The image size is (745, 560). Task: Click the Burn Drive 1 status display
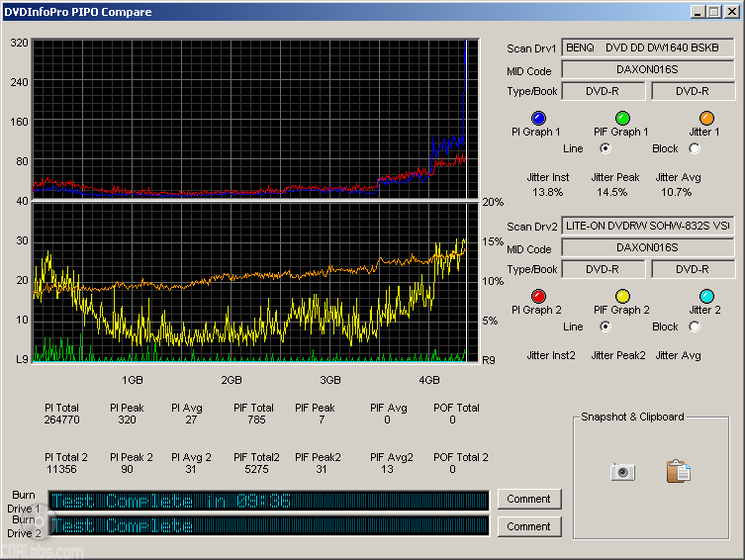(268, 501)
